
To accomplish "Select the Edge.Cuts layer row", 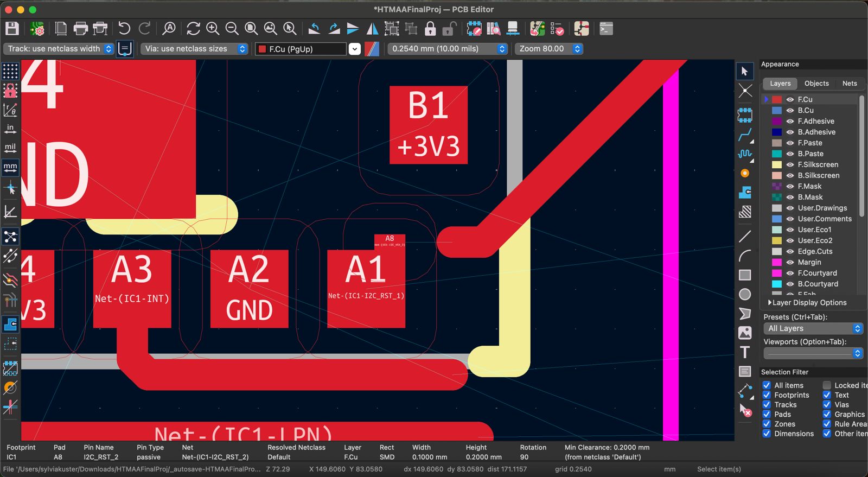I will [814, 251].
